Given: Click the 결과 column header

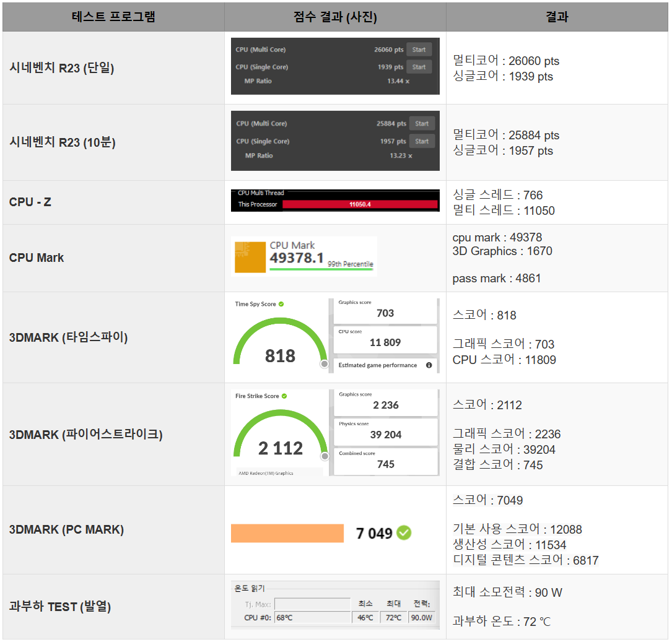Looking at the screenshot, I should click(557, 17).
